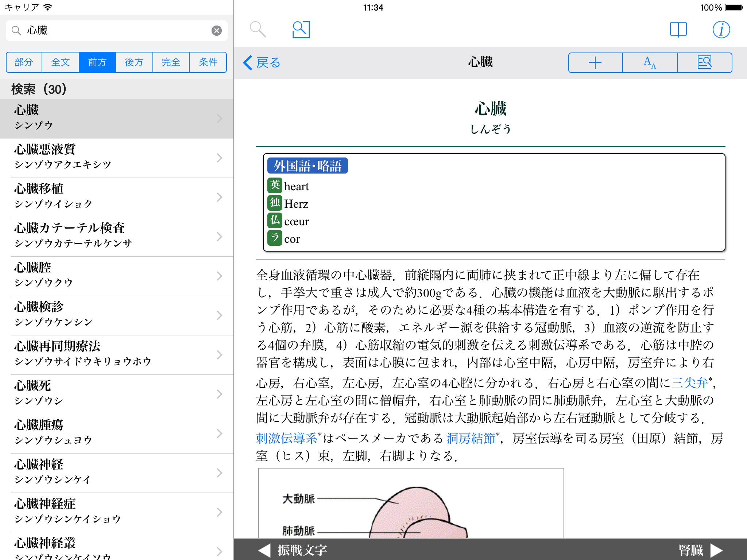The image size is (747, 560).
Task: Tap the magnifier search icon in the toolbar
Action: coord(258,30)
